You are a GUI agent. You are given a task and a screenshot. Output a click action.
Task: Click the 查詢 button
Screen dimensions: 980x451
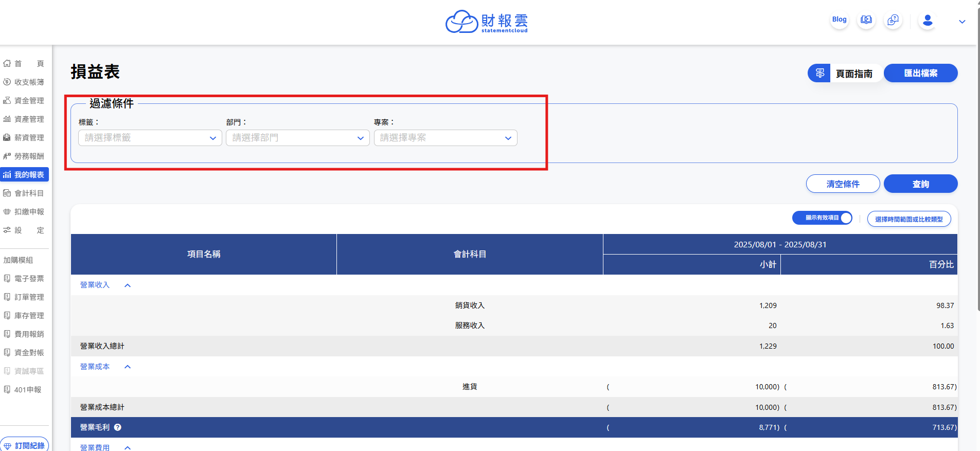920,184
